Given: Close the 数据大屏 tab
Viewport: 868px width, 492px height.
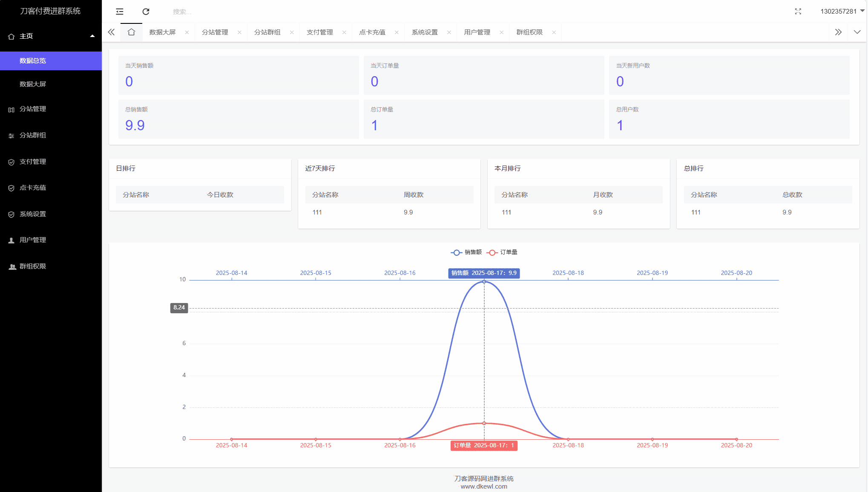Looking at the screenshot, I should click(x=187, y=32).
